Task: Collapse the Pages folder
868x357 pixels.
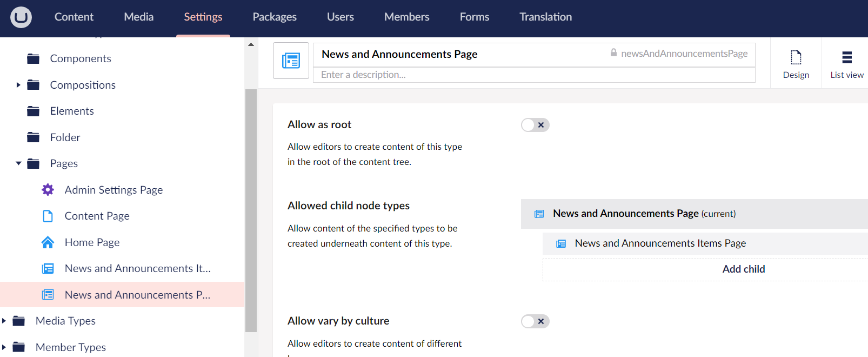Action: click(x=18, y=163)
